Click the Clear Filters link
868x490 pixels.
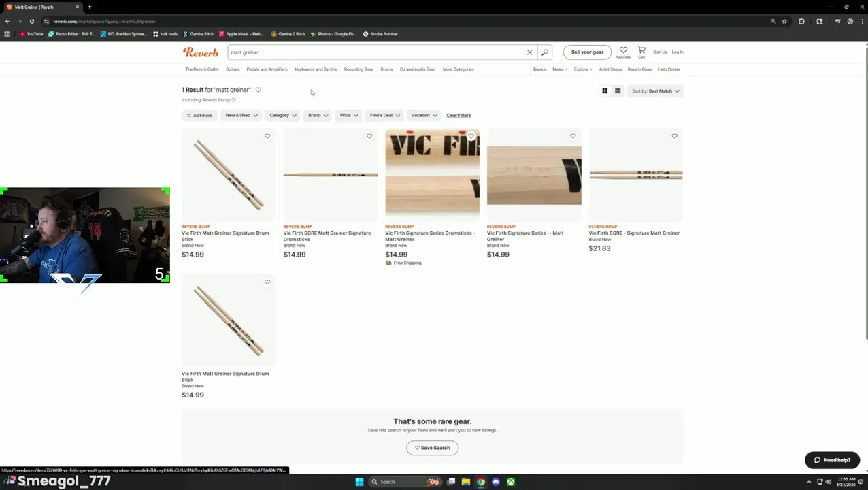458,115
